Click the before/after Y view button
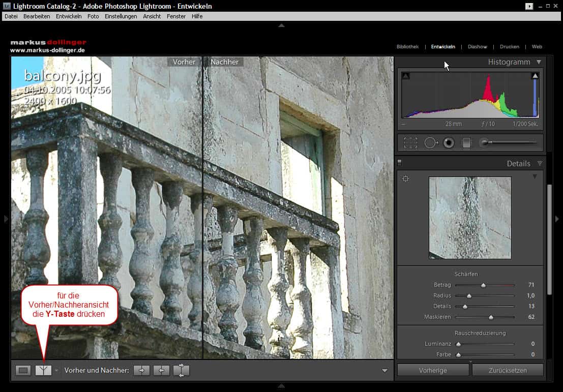563x392 pixels. [x=44, y=371]
